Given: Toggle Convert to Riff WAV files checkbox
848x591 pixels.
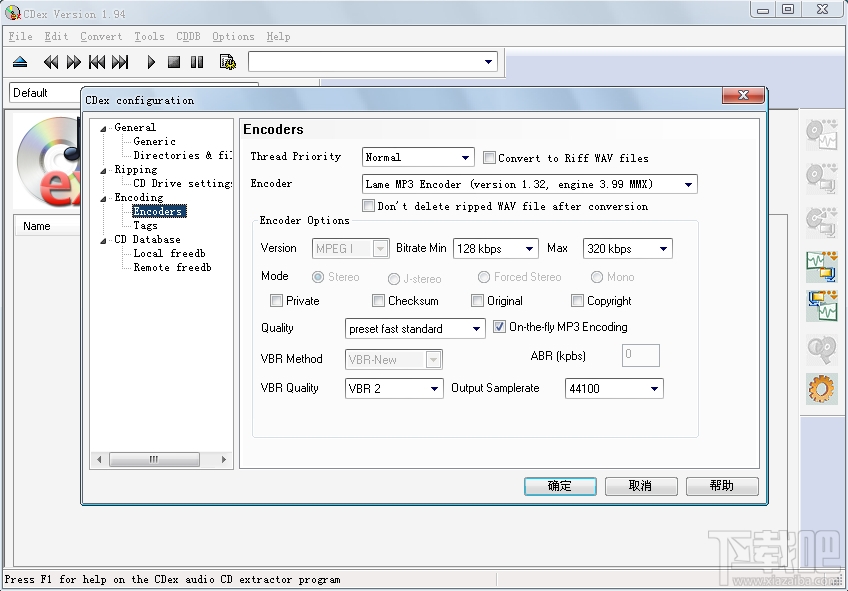Looking at the screenshot, I should [x=489, y=157].
